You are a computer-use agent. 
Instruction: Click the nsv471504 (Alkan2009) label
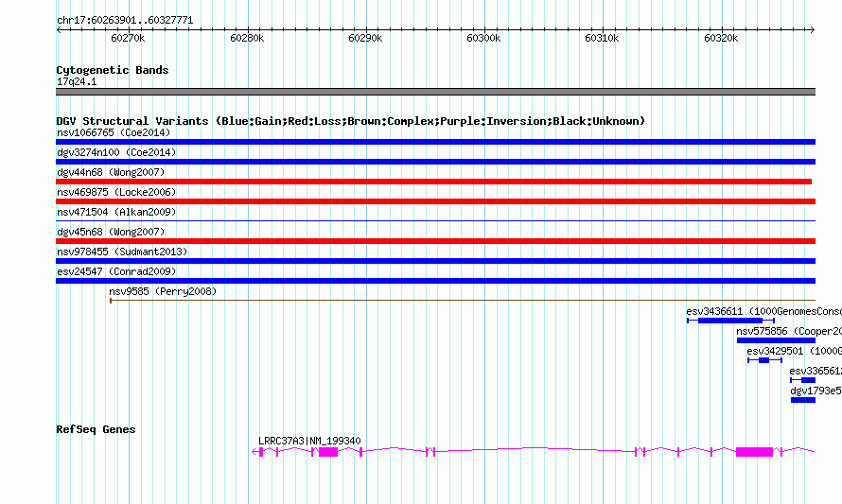[x=116, y=212]
